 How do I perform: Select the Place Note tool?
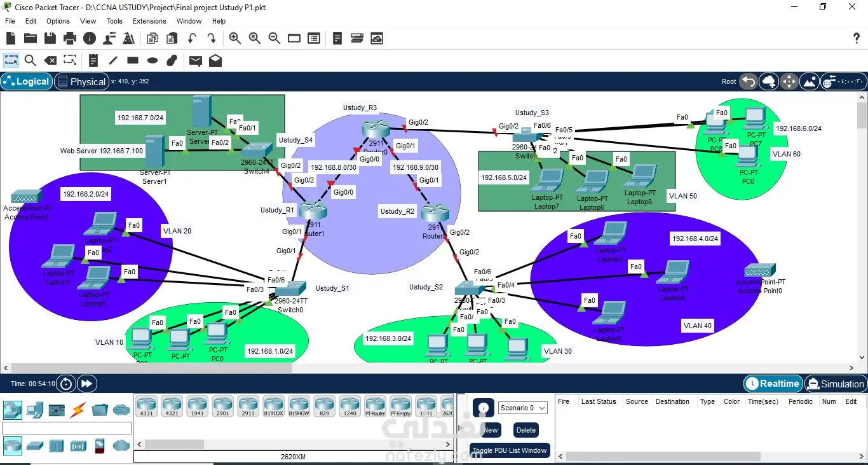click(x=93, y=60)
